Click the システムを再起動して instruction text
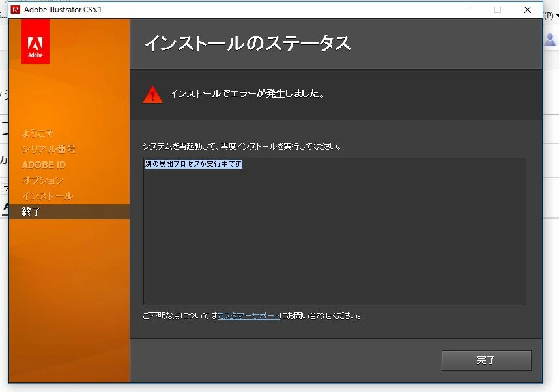This screenshot has width=559, height=392. (x=242, y=146)
